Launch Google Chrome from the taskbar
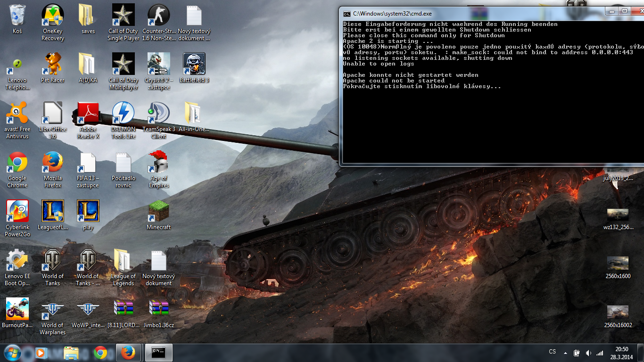This screenshot has width=644, height=362. point(100,353)
